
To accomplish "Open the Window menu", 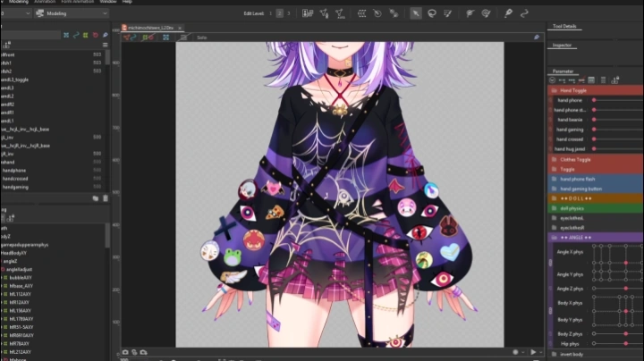I will pos(107,2).
